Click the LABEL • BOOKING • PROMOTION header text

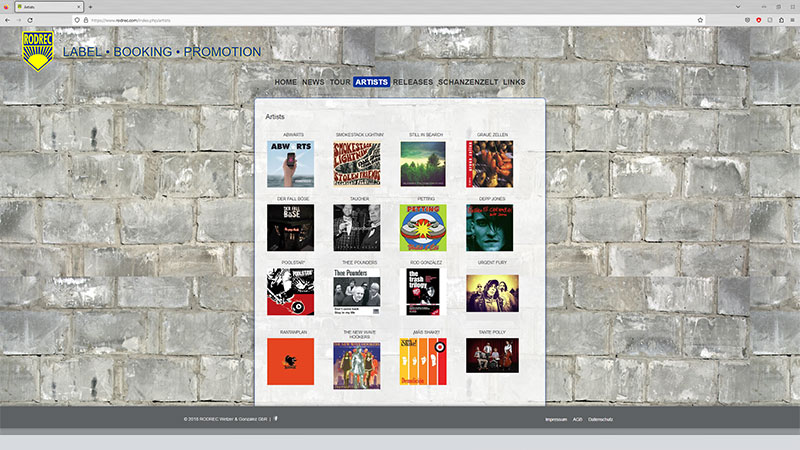coord(162,52)
